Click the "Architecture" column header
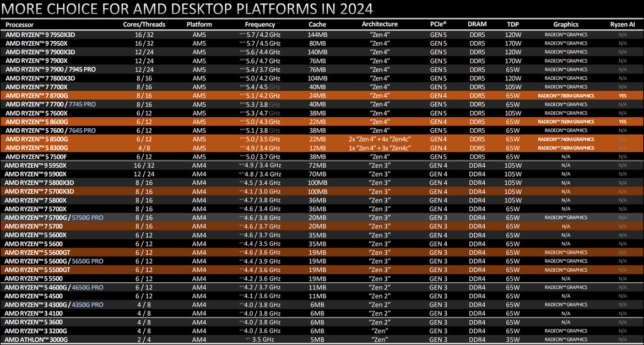 (380, 24)
